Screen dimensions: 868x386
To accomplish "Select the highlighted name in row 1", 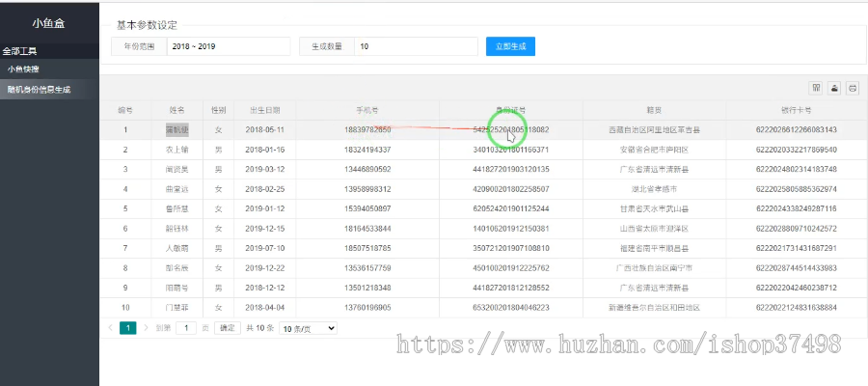I will point(177,130).
